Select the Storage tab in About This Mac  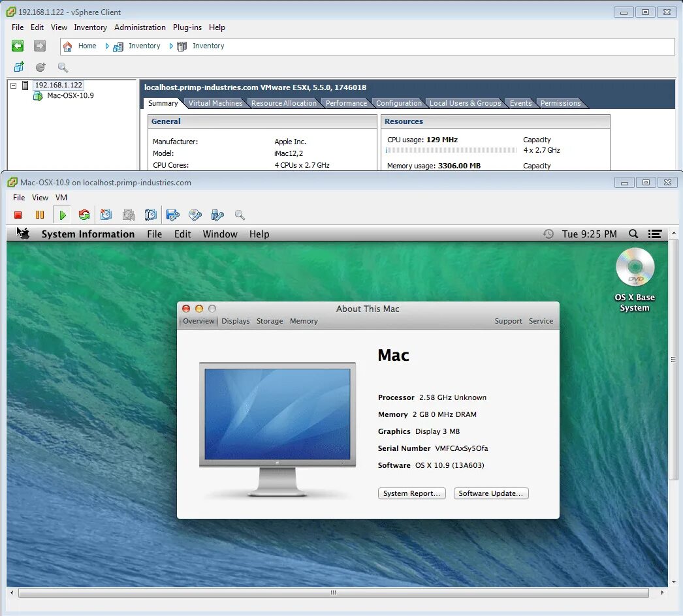coord(270,321)
